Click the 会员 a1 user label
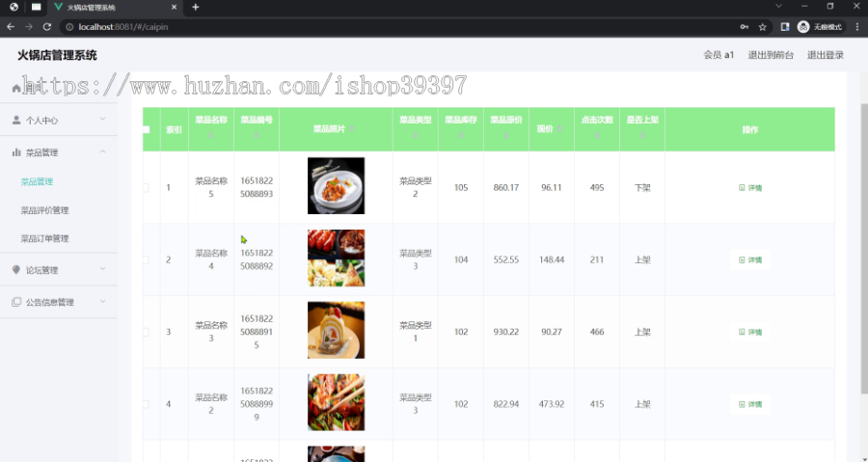This screenshot has height=462, width=868. pos(719,55)
